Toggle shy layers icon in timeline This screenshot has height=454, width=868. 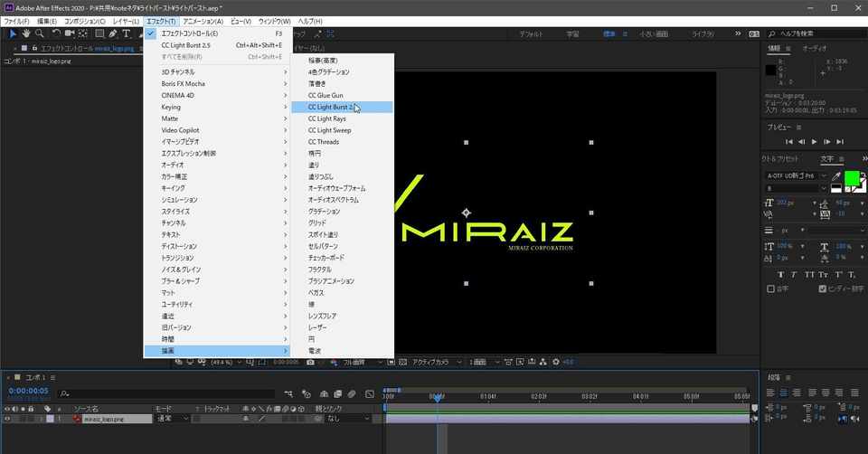click(324, 394)
